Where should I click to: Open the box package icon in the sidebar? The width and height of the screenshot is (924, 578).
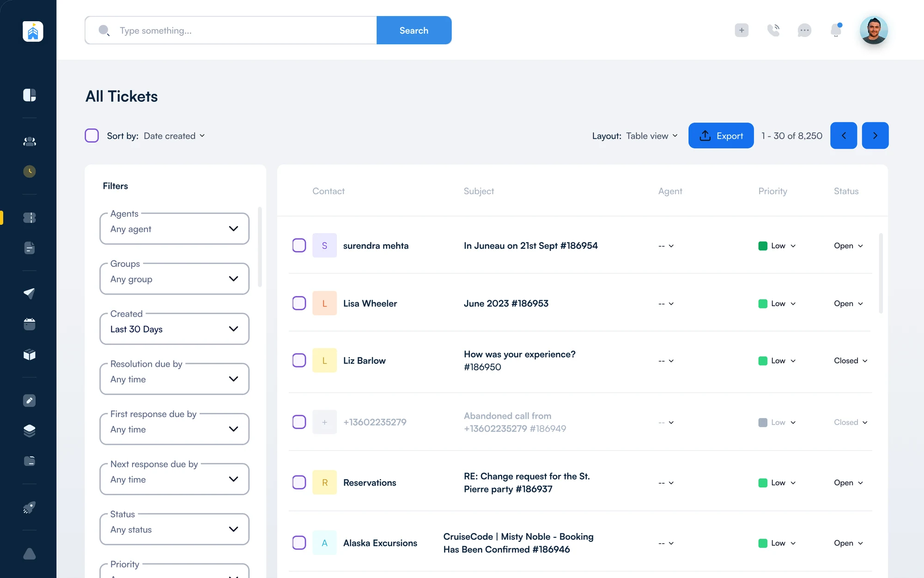tap(30, 355)
